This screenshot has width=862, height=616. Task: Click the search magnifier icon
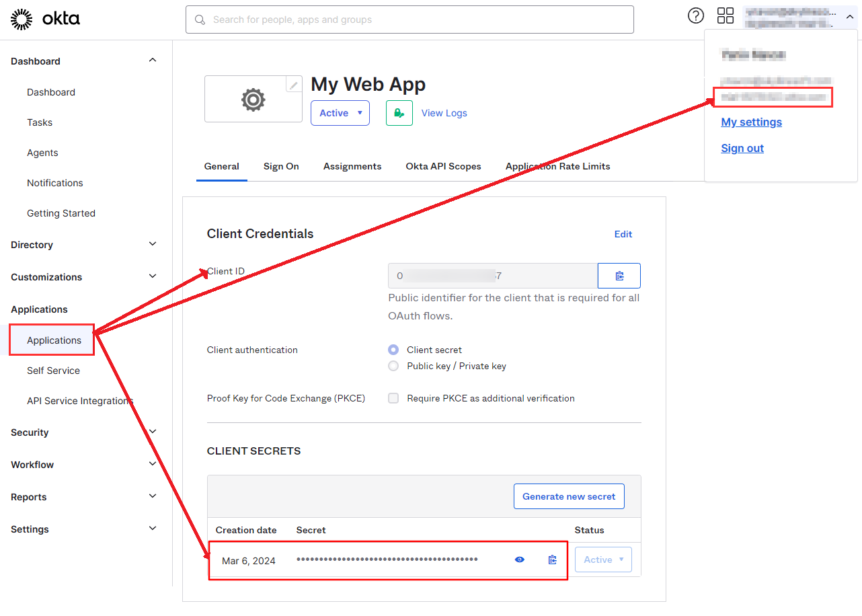click(x=200, y=20)
